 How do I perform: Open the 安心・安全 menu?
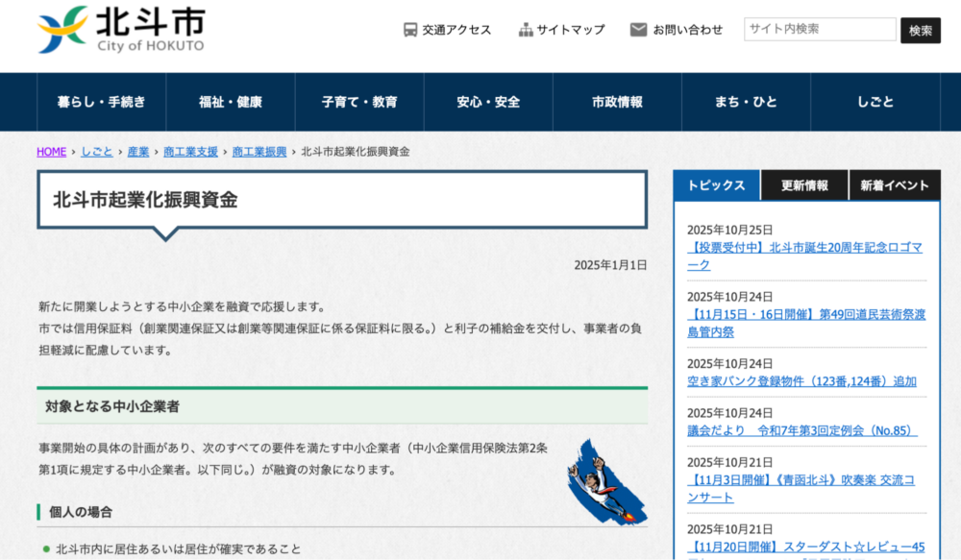[x=488, y=102]
